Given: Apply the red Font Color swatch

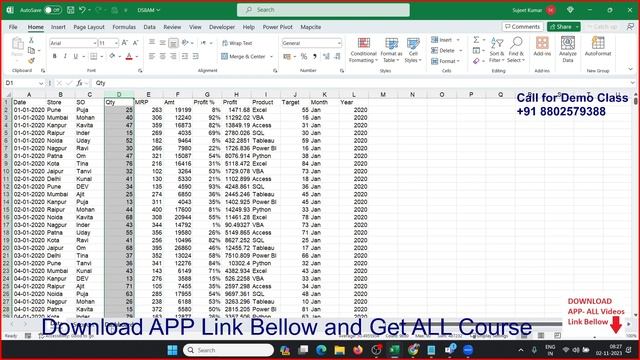Looking at the screenshot, I should point(129,56).
